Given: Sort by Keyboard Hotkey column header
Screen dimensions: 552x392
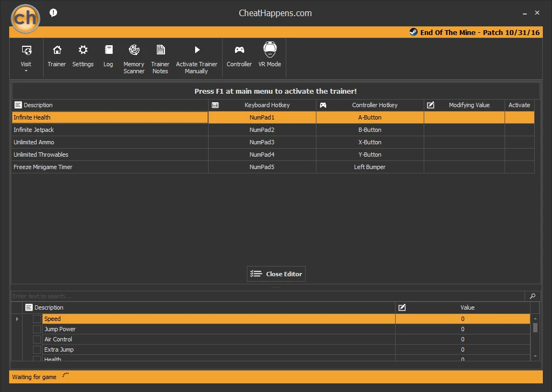Looking at the screenshot, I should pyautogui.click(x=267, y=105).
